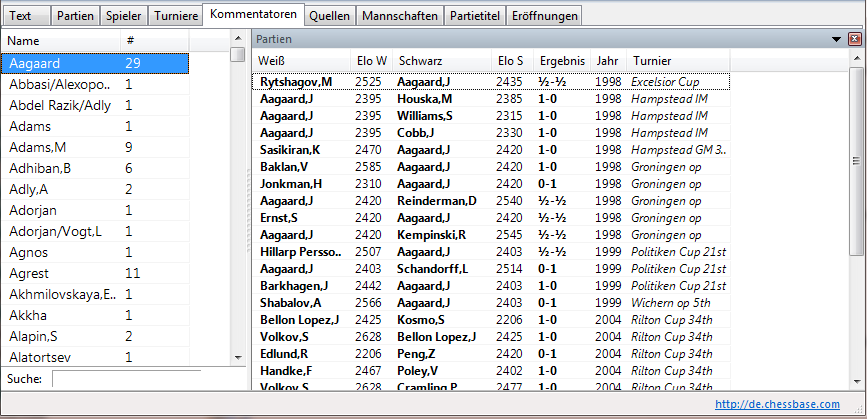This screenshot has width=867, height=419.
Task: Select the Shabalov,A vs Aagaard,J game
Action: click(x=491, y=303)
